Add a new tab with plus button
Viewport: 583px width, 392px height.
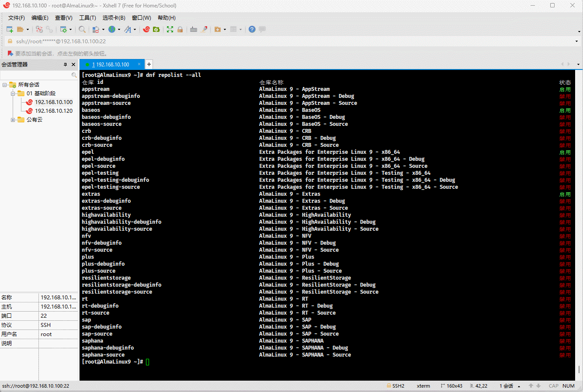click(x=149, y=64)
